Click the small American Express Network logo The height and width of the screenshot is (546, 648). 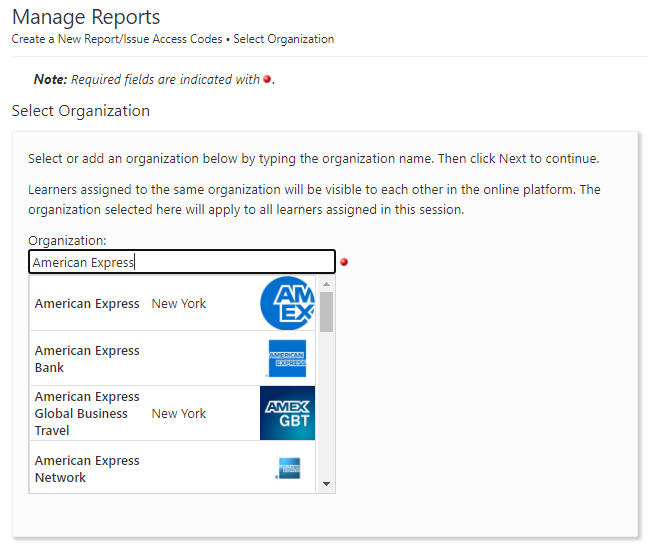288,468
